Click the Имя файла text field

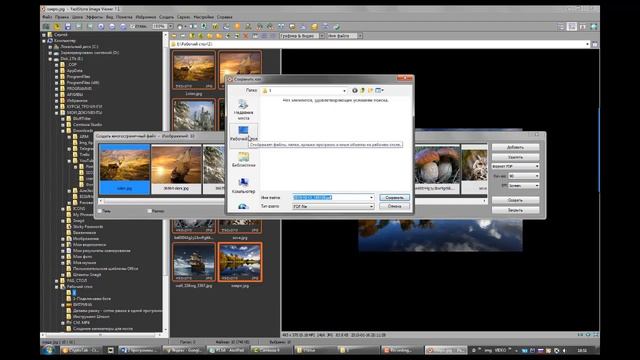(x=330, y=198)
